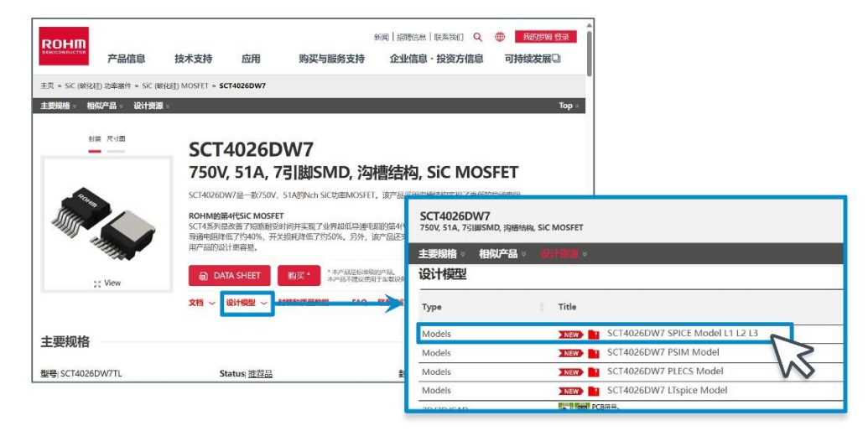Image resolution: width=868 pixels, height=431 pixels.
Task: Open SCT4026DW7 SPICE Model L1 L2 L3
Action: 682,334
